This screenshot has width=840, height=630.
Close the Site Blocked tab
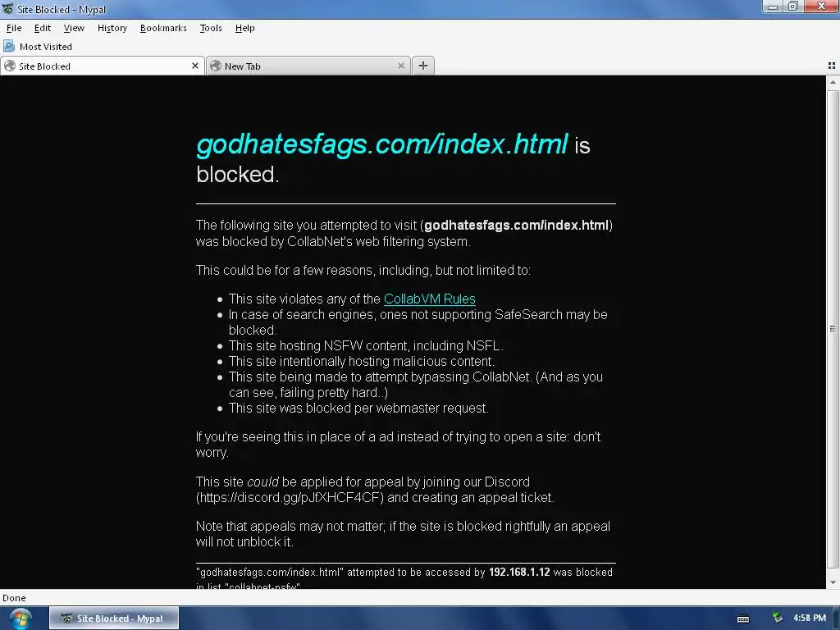(195, 66)
